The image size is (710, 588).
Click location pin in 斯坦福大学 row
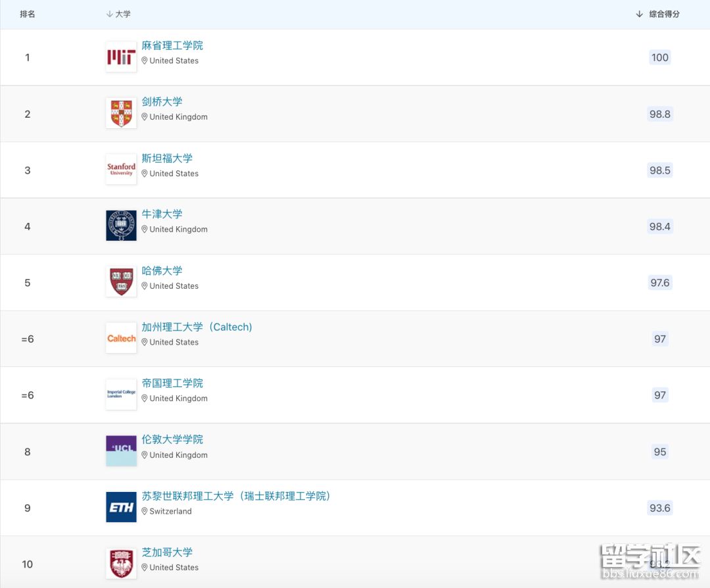[x=145, y=174]
